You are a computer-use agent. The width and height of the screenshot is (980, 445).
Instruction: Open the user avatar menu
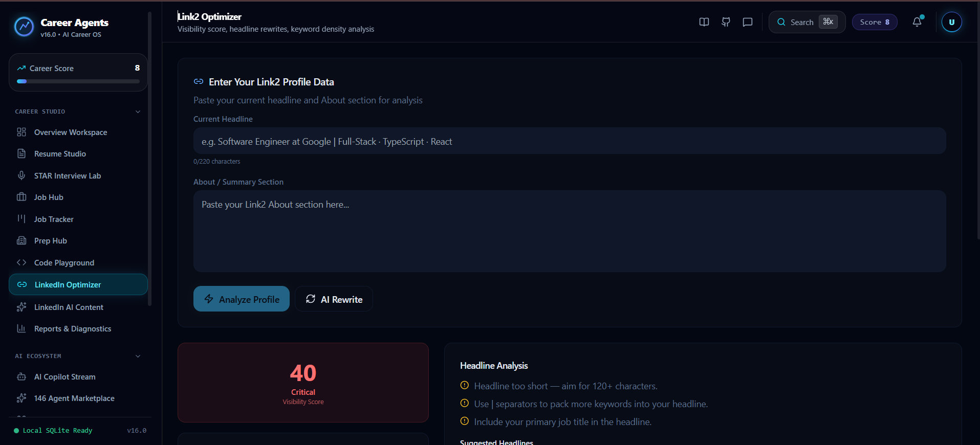coord(952,22)
